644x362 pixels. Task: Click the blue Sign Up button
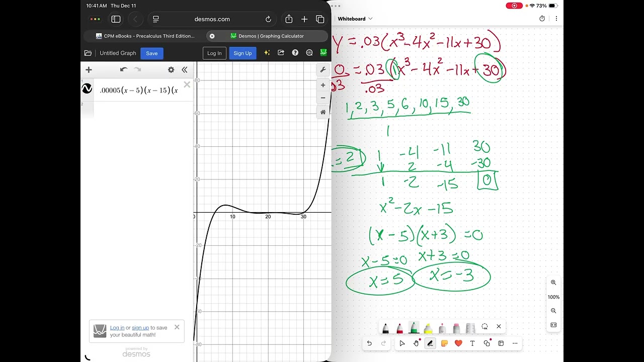[x=243, y=53]
